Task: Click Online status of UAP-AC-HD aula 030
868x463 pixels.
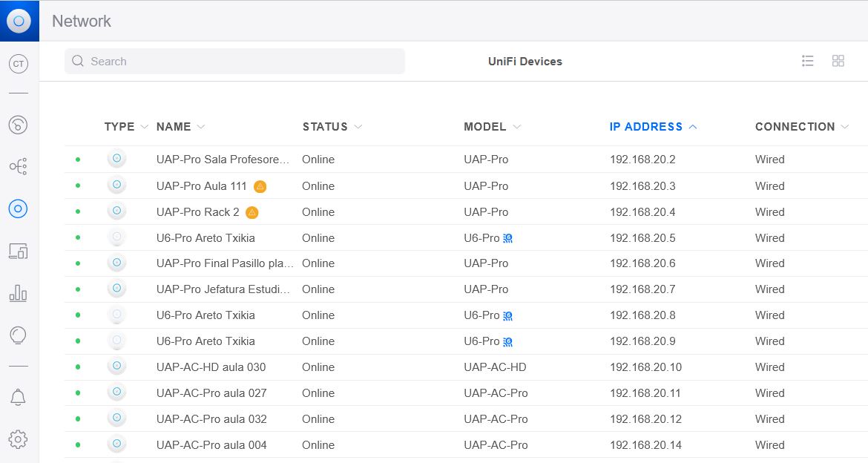Action: (x=318, y=367)
